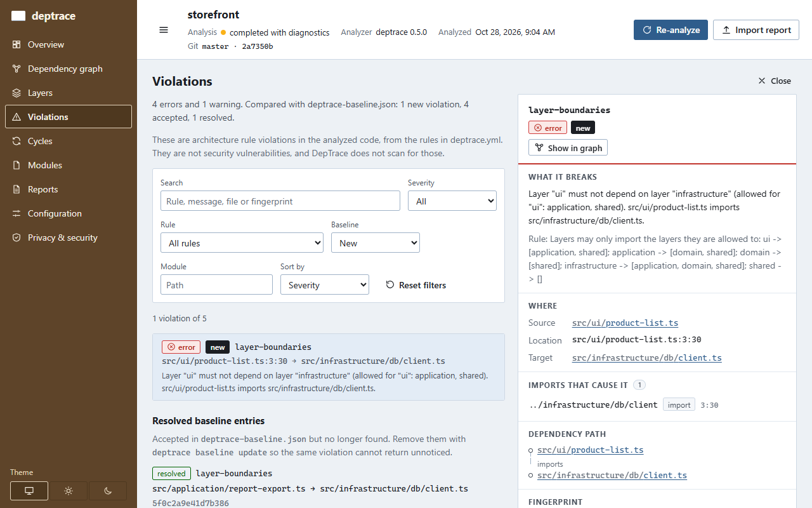Click the new badge in detail panel
This screenshot has height=508, width=812.
583,128
